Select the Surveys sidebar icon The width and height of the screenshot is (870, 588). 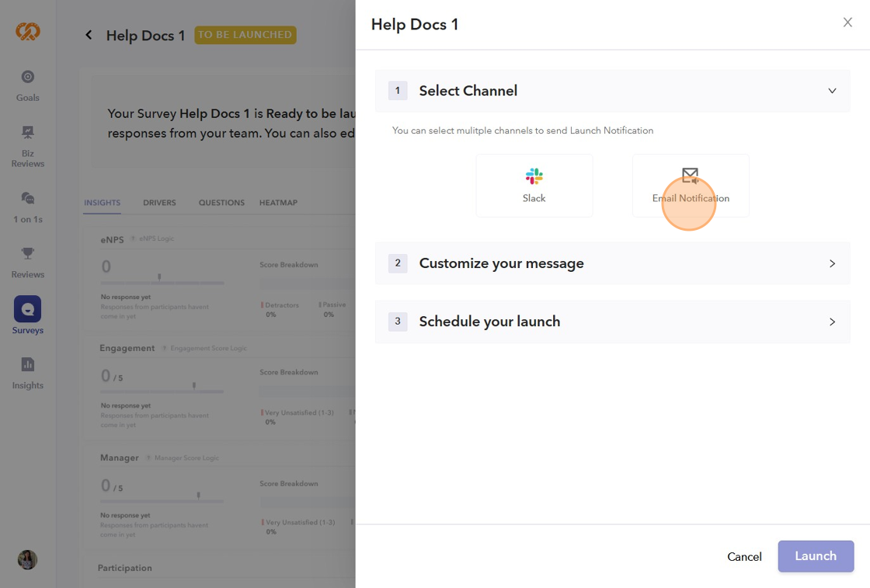point(28,309)
